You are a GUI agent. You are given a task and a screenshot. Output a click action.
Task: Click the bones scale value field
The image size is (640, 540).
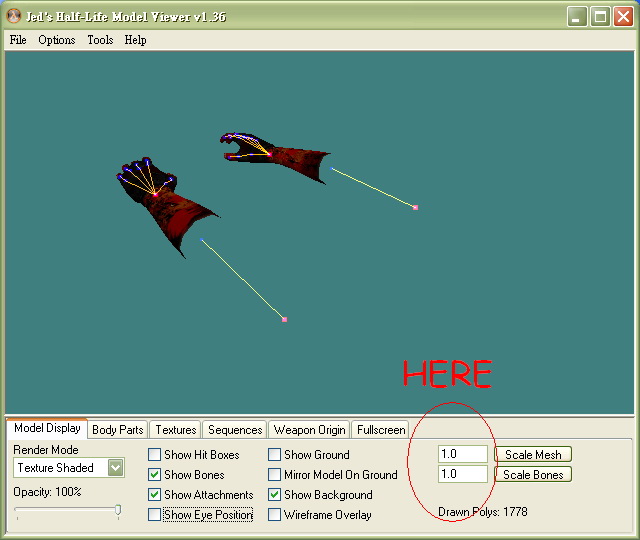[463, 474]
